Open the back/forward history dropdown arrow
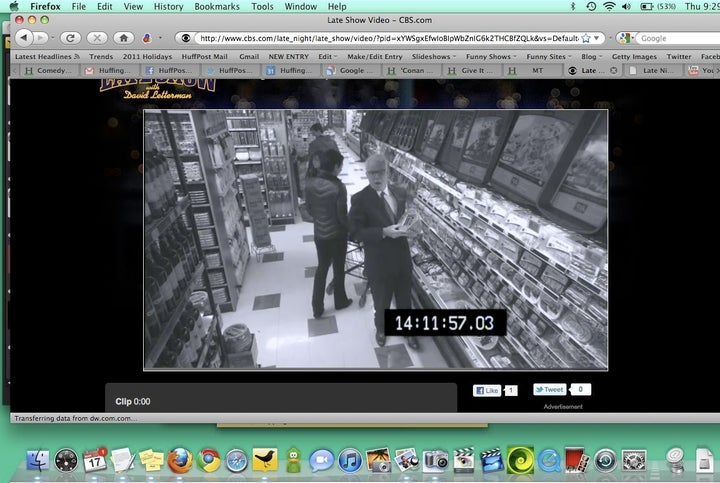 coord(53,38)
